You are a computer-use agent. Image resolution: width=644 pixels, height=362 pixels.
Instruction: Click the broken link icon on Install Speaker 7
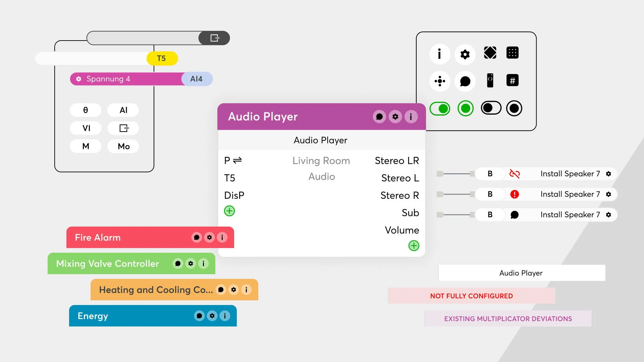(x=514, y=174)
